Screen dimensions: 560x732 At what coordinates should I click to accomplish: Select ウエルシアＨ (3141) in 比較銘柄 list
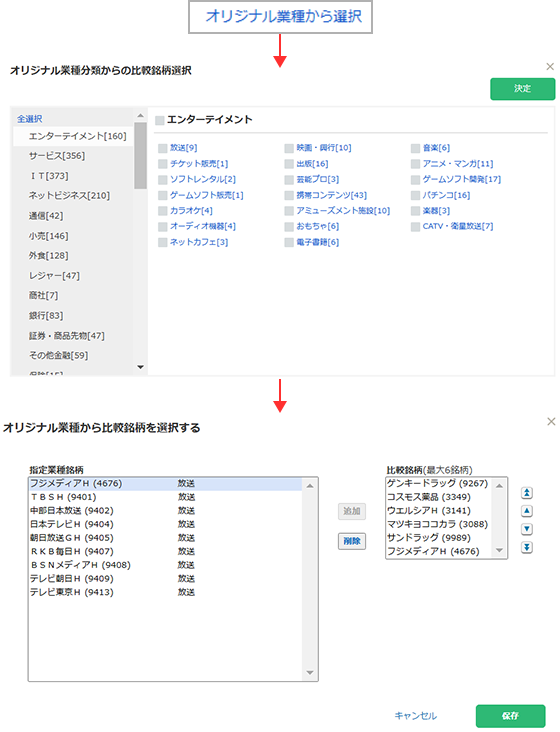tap(440, 511)
